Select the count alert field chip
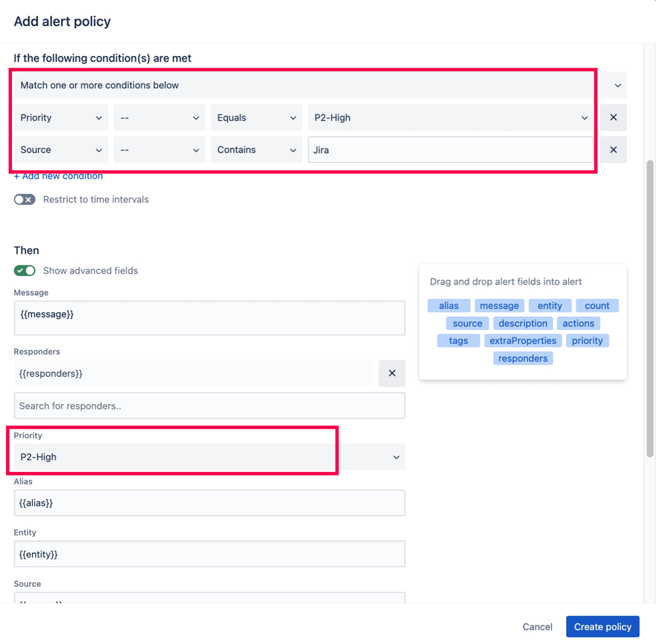Image resolution: width=656 pixels, height=644 pixels. 596,305
